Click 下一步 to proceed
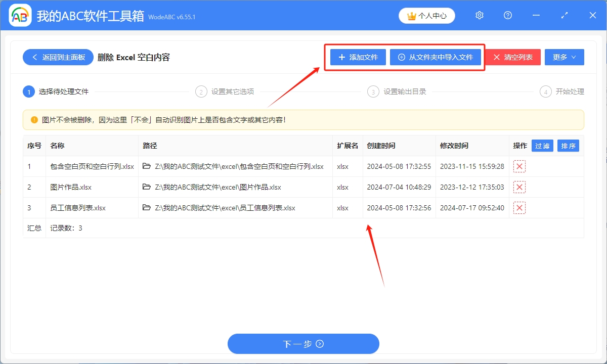The width and height of the screenshot is (607, 364). point(303,344)
